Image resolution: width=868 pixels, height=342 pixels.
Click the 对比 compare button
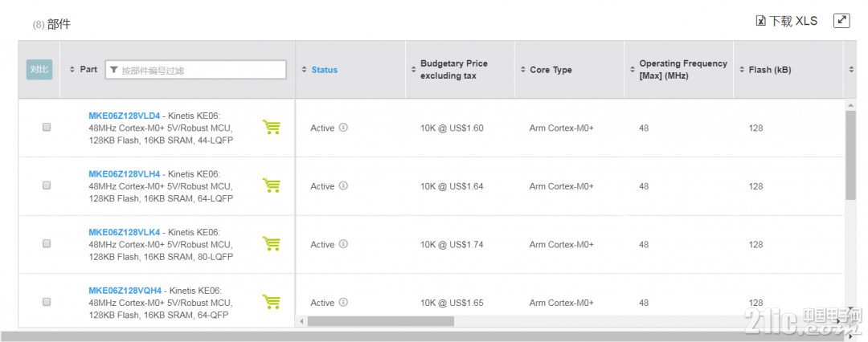point(39,70)
